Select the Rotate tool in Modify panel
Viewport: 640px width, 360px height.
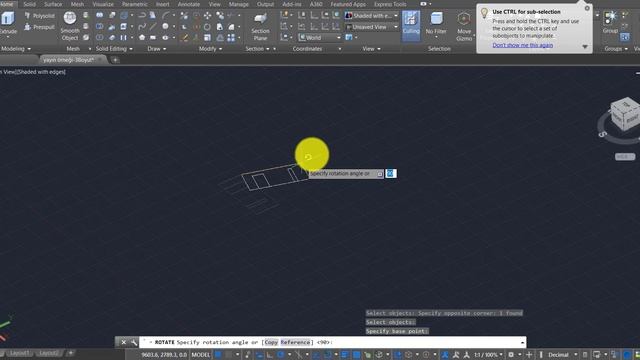tap(208, 27)
